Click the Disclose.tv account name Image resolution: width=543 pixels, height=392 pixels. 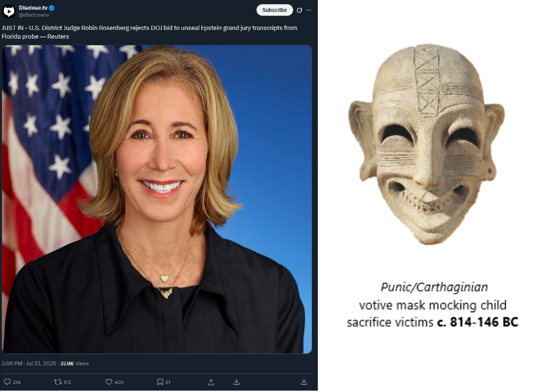(33, 7)
